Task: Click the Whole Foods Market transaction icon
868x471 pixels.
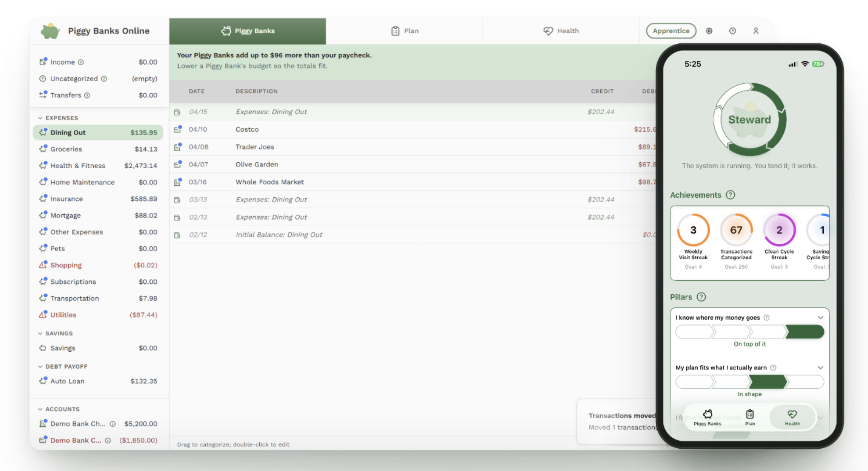Action: click(x=178, y=182)
